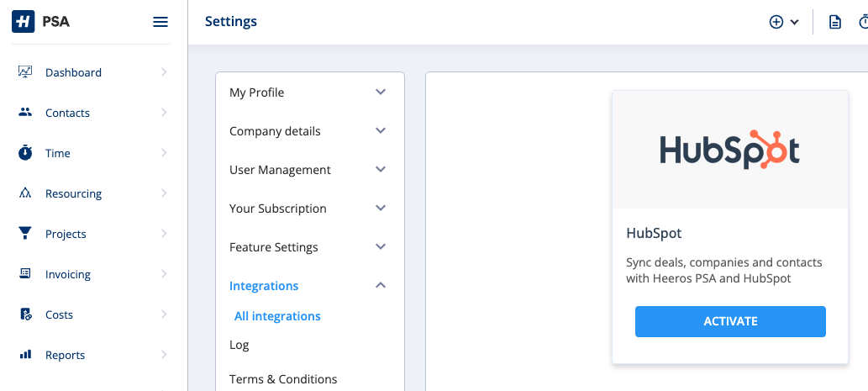Click HubSpot card title text
Screen dimensions: 868x391
point(654,233)
